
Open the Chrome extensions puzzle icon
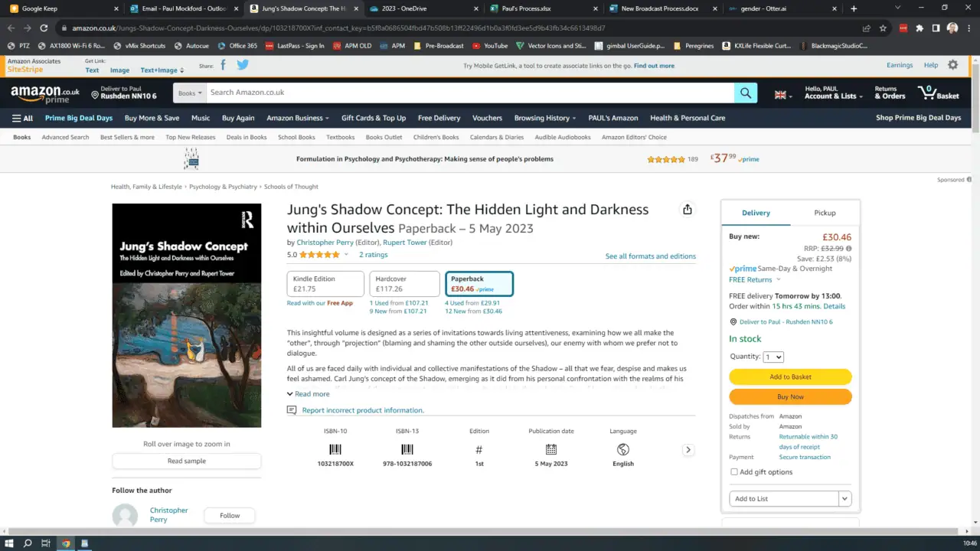[920, 28]
